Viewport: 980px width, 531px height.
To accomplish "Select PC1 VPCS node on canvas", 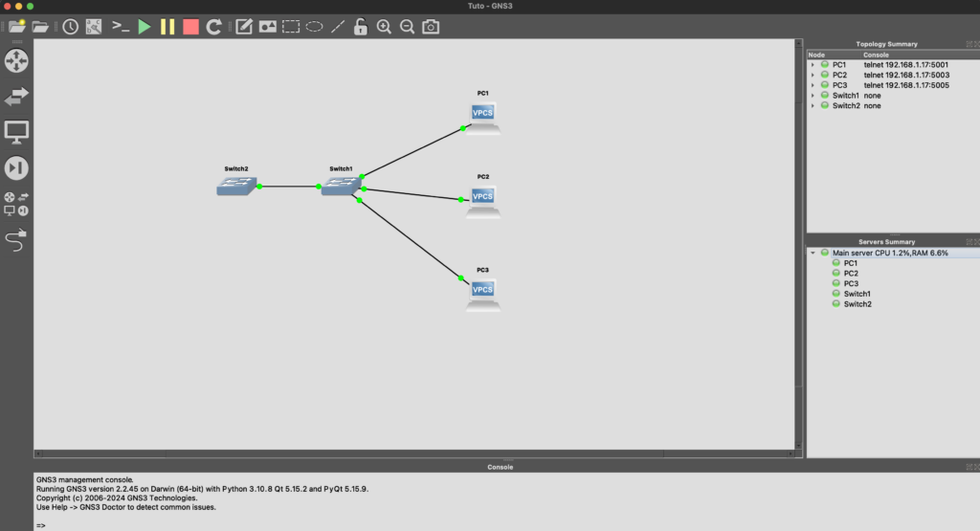I will point(483,118).
